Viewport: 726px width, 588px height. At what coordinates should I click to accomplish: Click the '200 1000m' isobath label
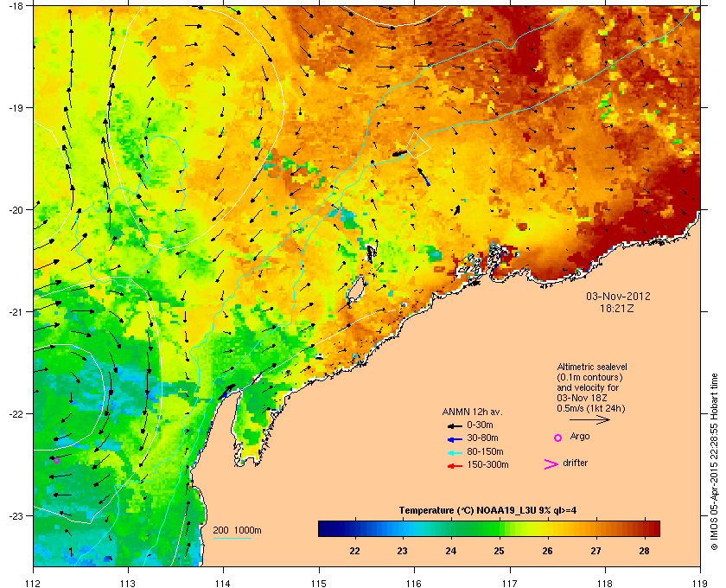click(237, 531)
